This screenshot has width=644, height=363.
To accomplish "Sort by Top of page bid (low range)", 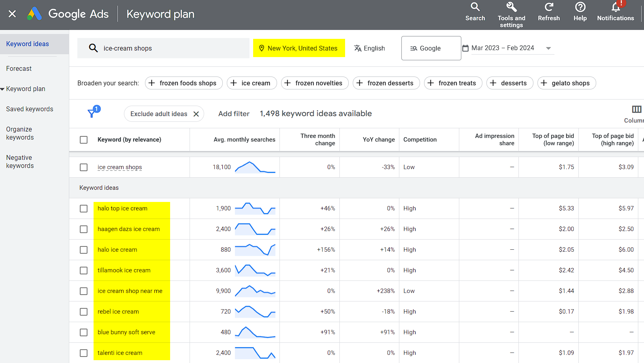I will (553, 140).
